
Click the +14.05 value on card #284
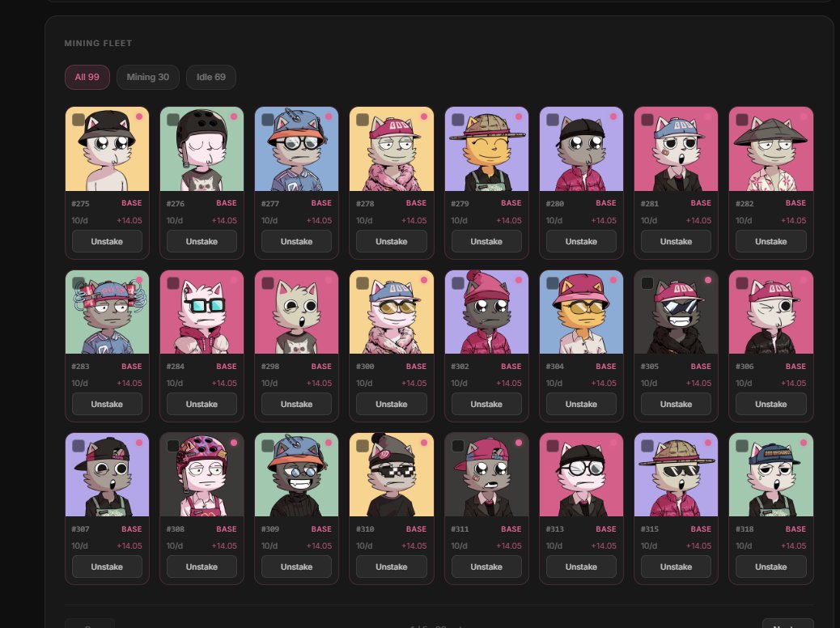[224, 383]
